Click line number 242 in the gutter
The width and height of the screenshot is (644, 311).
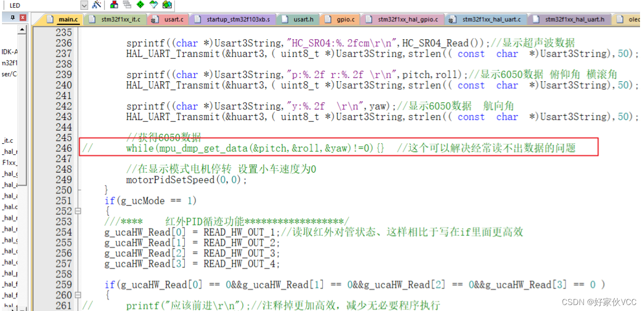[x=63, y=106]
